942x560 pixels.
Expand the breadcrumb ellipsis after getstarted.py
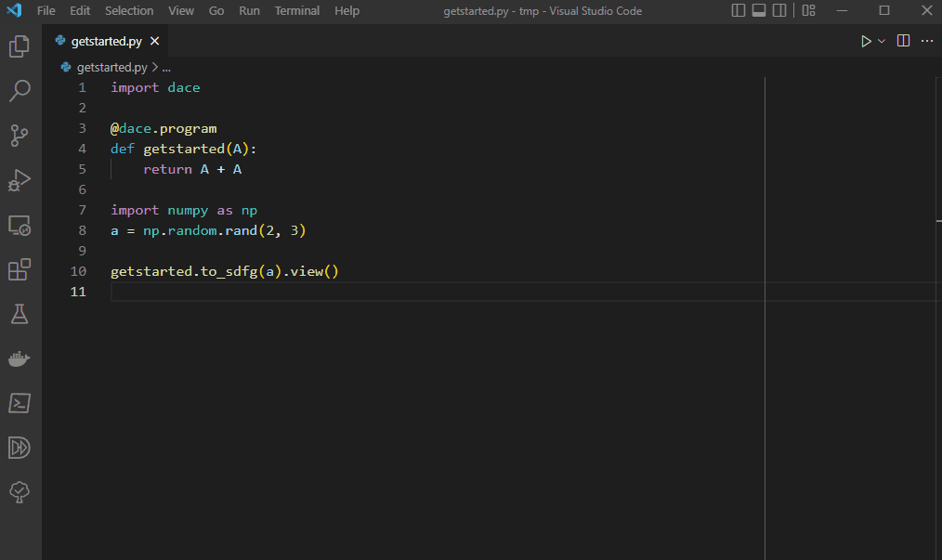tap(165, 67)
